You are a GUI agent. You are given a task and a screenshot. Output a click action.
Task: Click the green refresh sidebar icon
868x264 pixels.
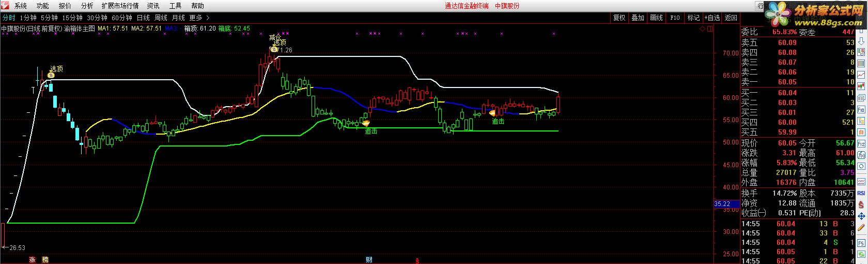[x=861, y=254]
